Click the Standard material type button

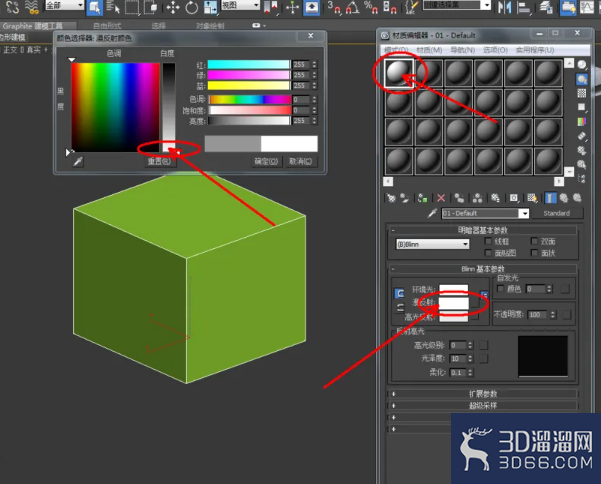click(557, 213)
